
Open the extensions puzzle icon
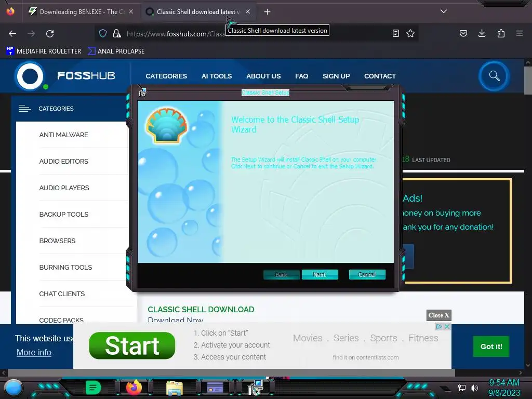[501, 33]
